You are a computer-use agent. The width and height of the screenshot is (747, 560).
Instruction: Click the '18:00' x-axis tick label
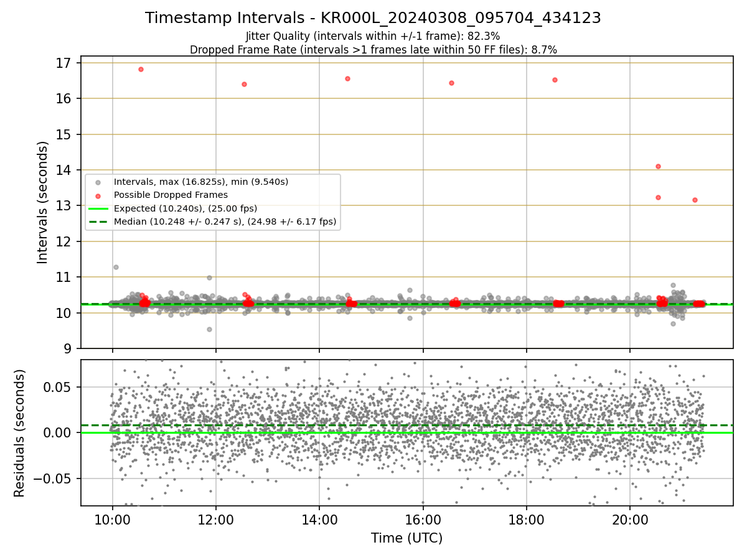[527, 520]
